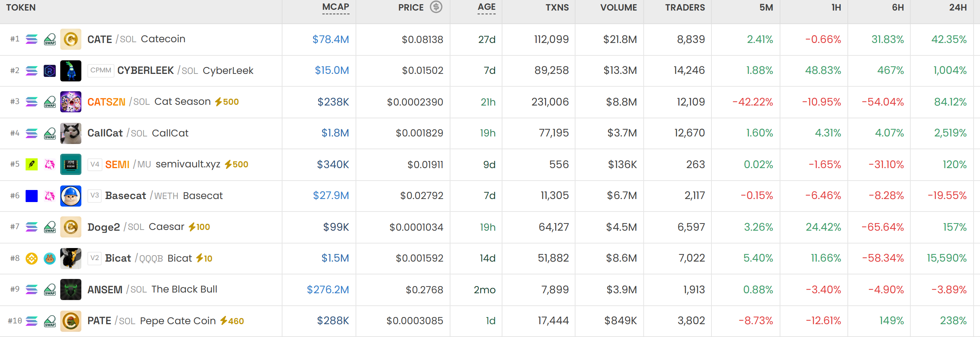The image size is (980, 337).
Task: Sort by the 6H change header
Action: (x=898, y=7)
